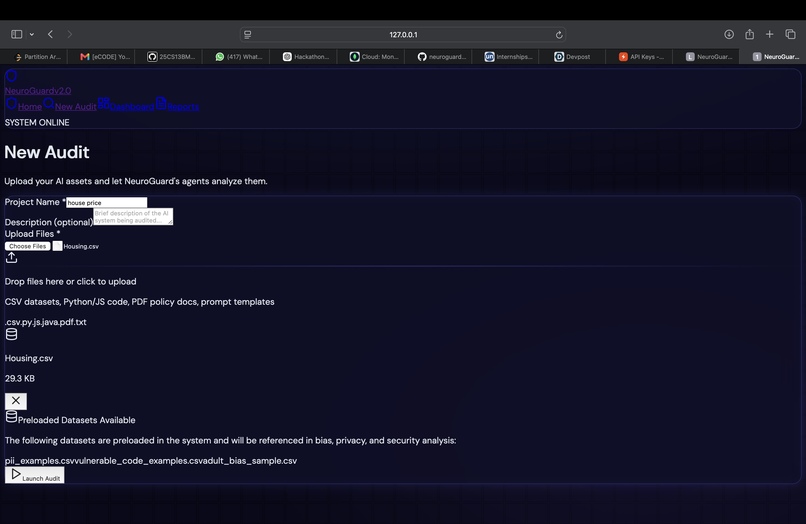Click the Reports document icon
The image size is (806, 524).
(x=161, y=103)
